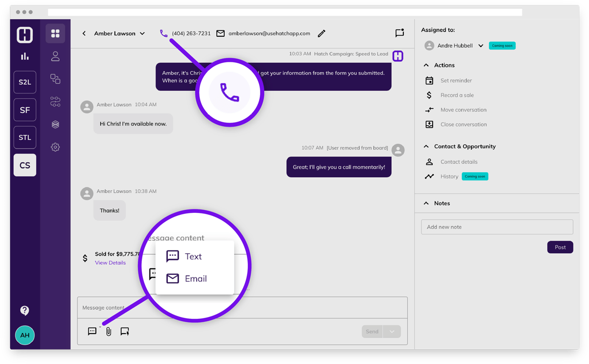The height and width of the screenshot is (364, 589).
Task: Click the Post button under Notes
Action: point(560,247)
